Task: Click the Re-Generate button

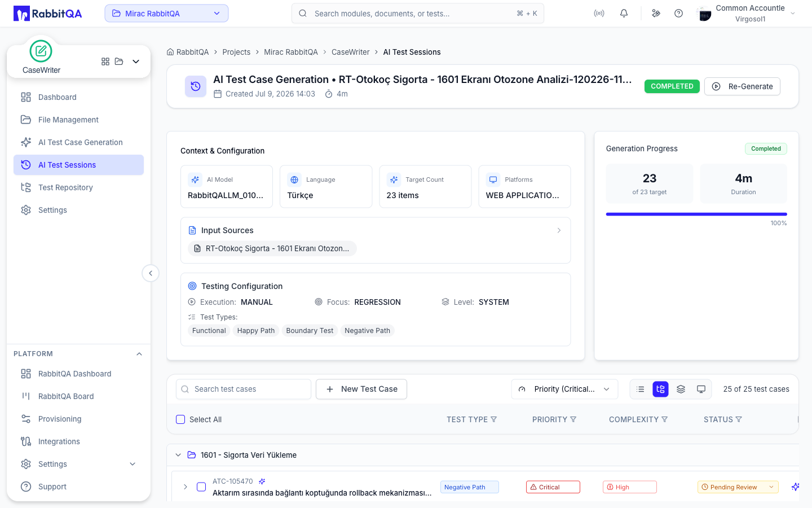Action: 742,86
